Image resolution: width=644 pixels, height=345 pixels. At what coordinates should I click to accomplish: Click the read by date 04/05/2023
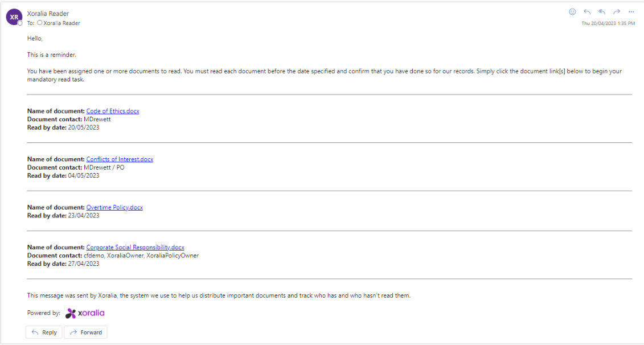83,175
